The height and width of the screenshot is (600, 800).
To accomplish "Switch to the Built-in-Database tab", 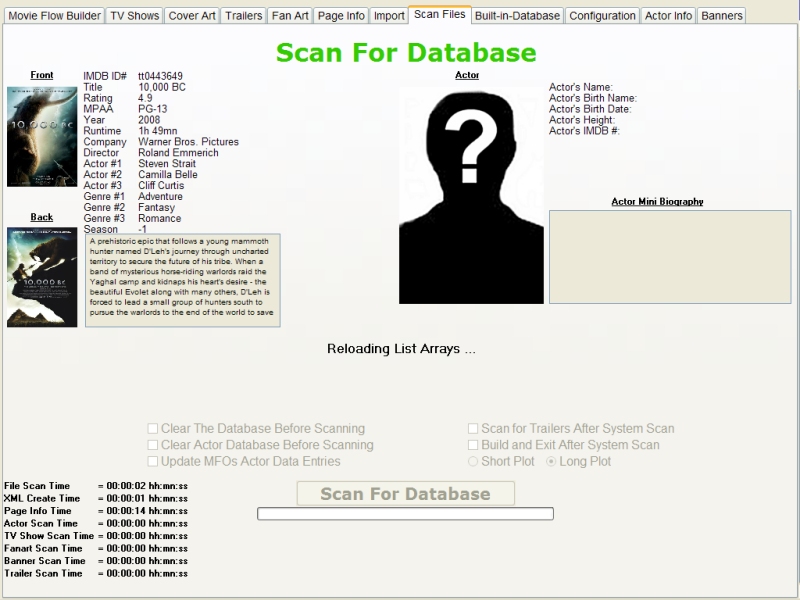I will click(x=518, y=16).
